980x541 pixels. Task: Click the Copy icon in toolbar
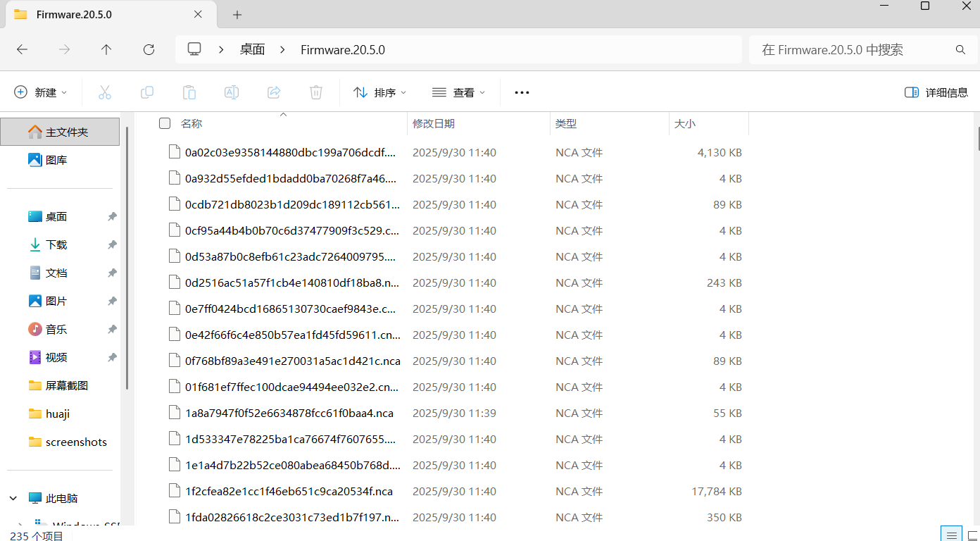[x=147, y=92]
